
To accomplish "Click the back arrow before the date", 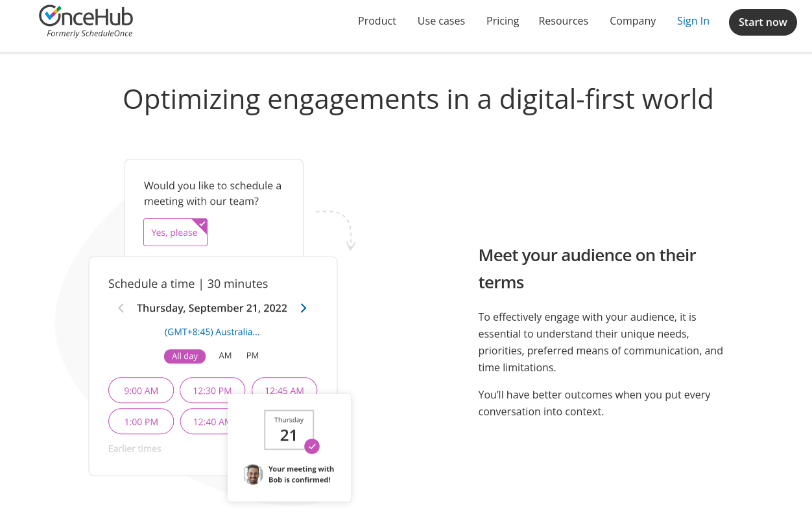I will [x=121, y=308].
